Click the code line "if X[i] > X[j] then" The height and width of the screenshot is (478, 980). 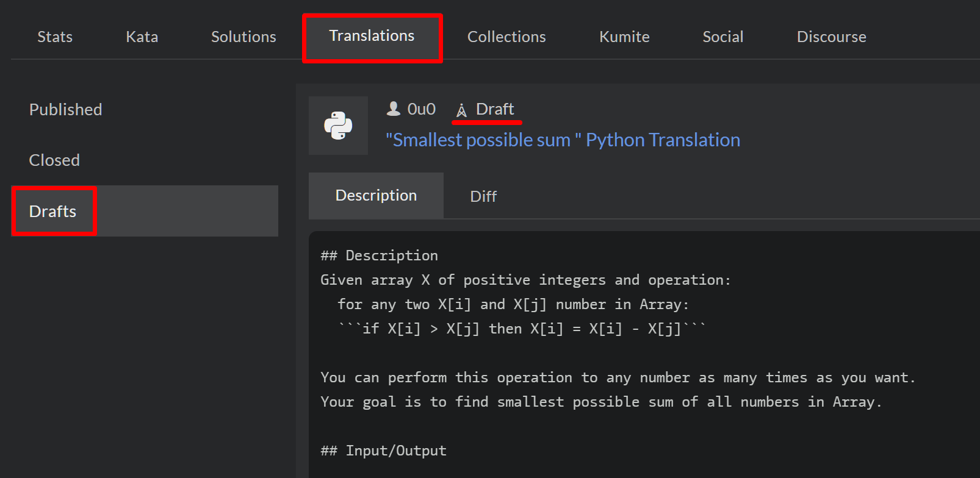coord(522,329)
